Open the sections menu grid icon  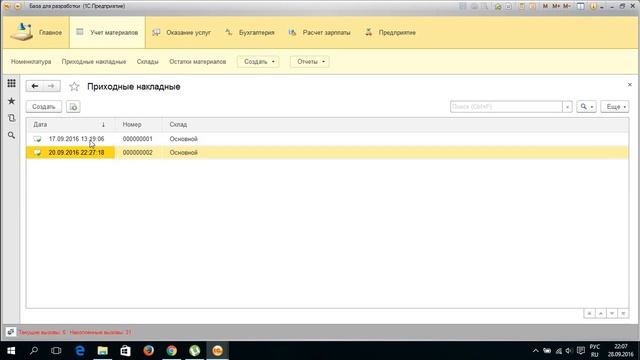click(11, 84)
